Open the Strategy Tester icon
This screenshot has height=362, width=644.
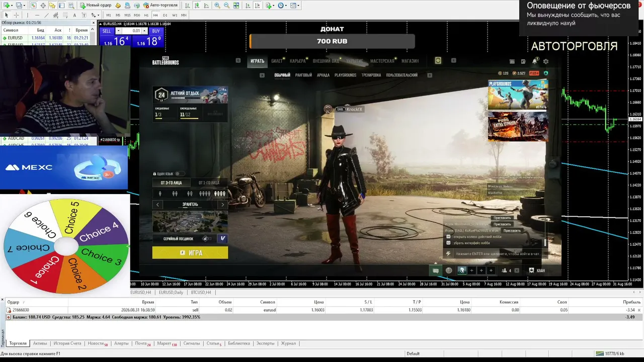coord(71,6)
